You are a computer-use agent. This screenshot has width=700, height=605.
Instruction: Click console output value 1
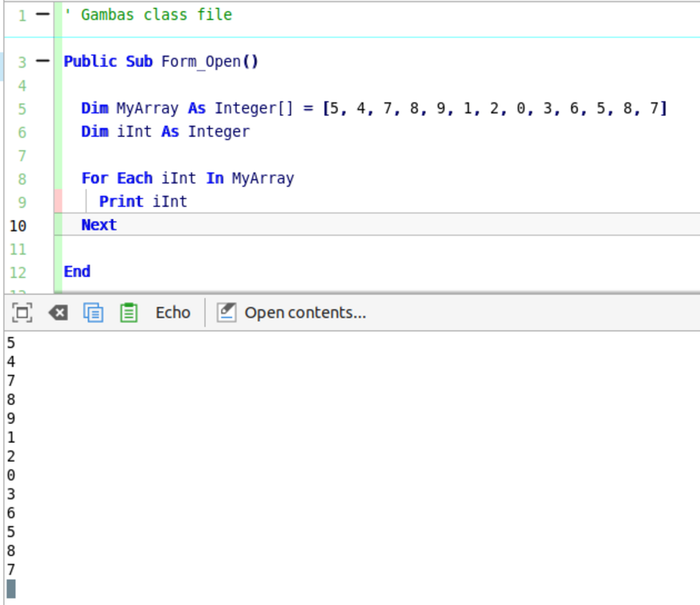[11, 437]
